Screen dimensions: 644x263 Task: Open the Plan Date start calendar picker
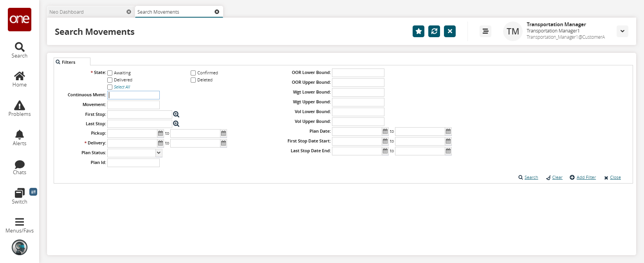coord(385,131)
